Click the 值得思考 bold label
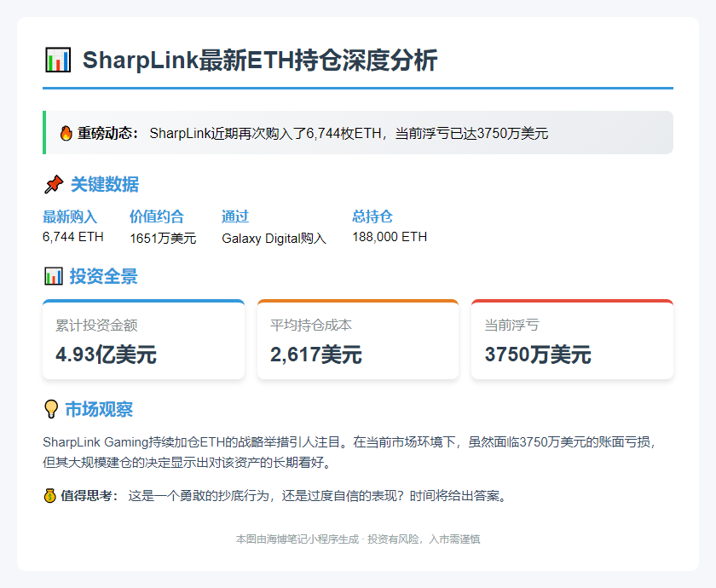This screenshot has width=716, height=588. click(x=90, y=495)
